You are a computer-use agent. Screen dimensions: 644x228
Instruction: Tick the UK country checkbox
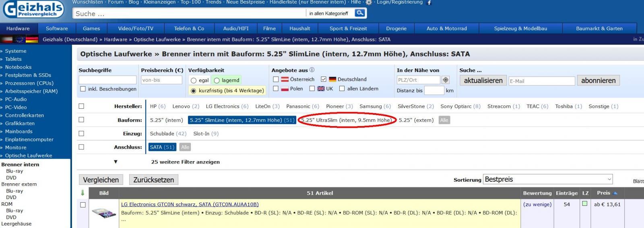tap(312, 89)
